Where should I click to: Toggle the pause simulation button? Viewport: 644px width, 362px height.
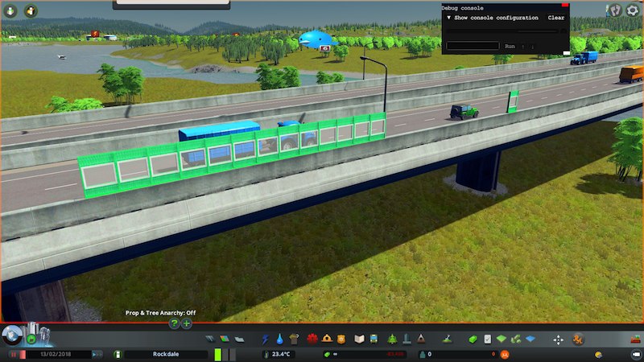point(13,354)
